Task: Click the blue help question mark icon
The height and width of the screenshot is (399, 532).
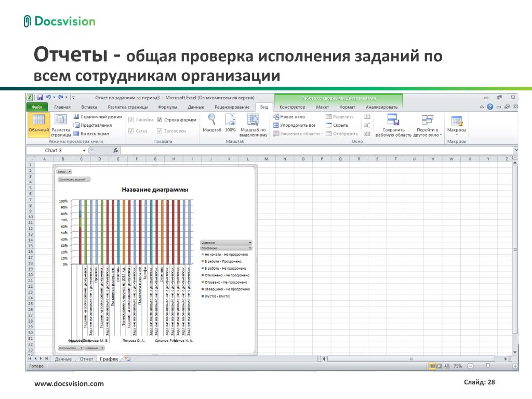Action: tap(490, 107)
